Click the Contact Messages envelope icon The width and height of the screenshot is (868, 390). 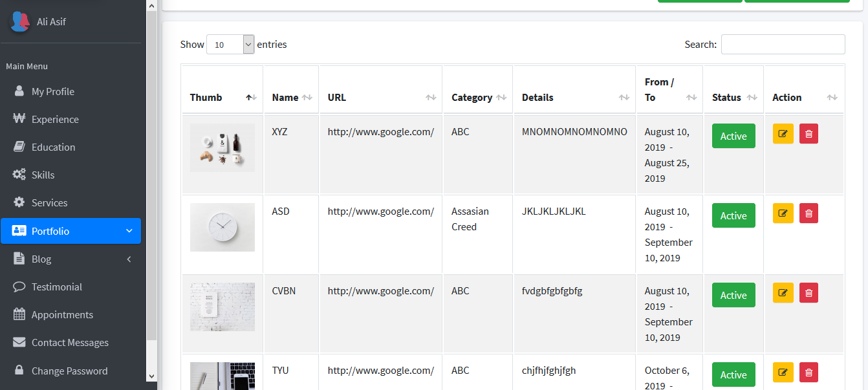click(19, 342)
